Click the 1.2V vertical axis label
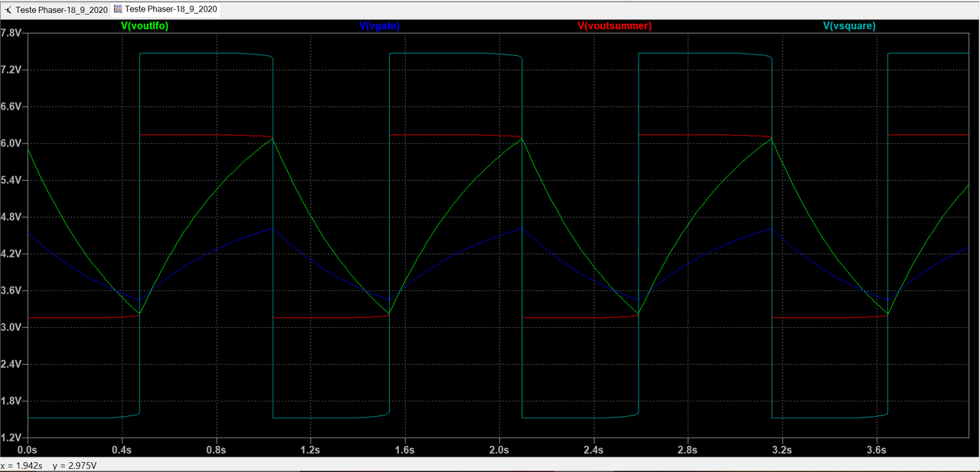 pos(11,438)
